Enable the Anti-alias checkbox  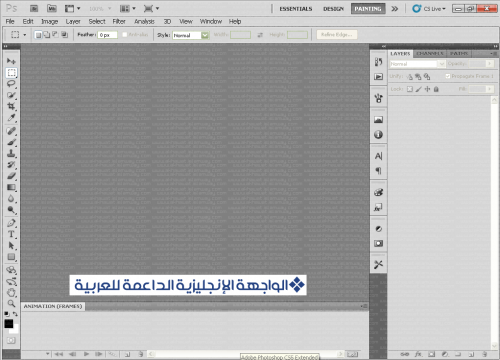125,35
